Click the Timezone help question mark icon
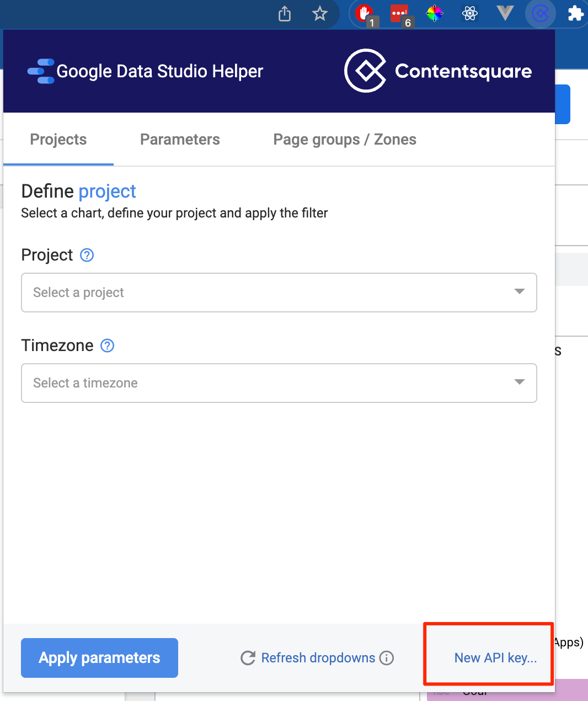588x701 pixels. pyautogui.click(x=108, y=346)
